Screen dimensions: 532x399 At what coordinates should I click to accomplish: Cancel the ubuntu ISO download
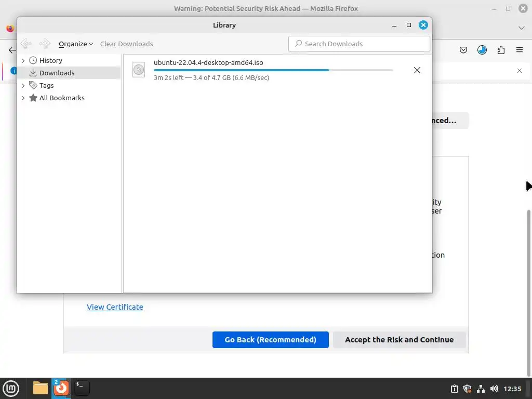(417, 70)
